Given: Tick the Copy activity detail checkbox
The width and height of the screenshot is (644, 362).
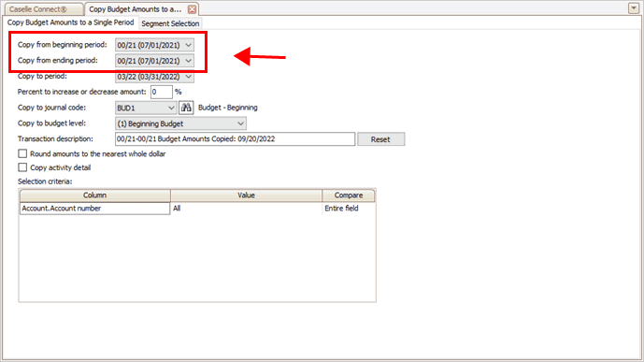Looking at the screenshot, I should pos(22,167).
